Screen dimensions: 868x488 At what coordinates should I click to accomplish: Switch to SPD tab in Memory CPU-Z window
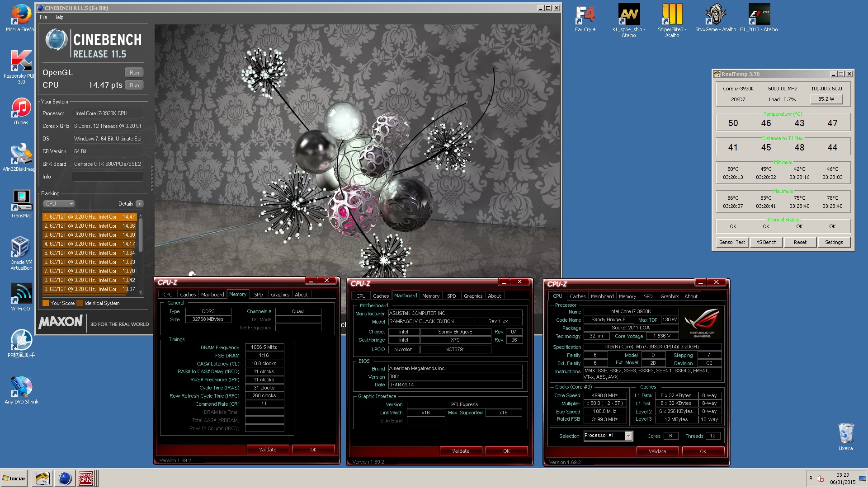[x=259, y=295]
